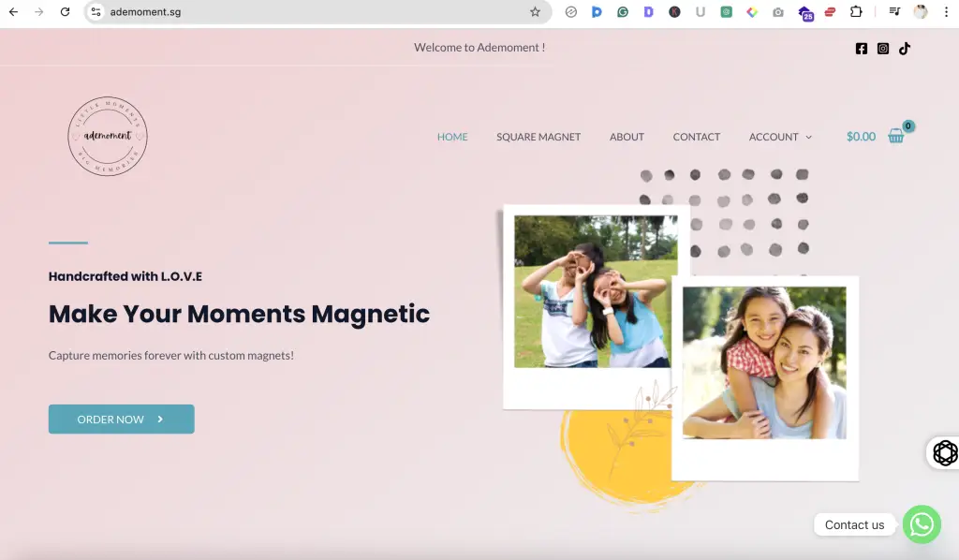Bookmark this page with star icon

click(536, 12)
